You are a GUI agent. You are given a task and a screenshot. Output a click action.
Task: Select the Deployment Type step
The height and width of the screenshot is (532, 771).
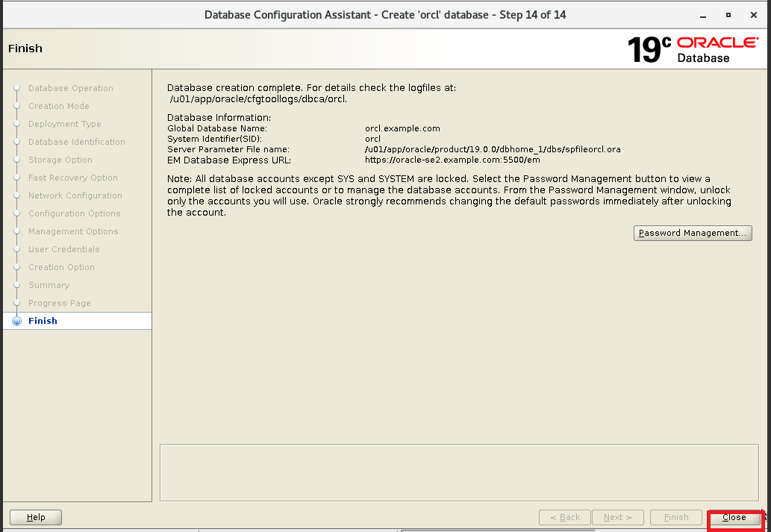[64, 124]
